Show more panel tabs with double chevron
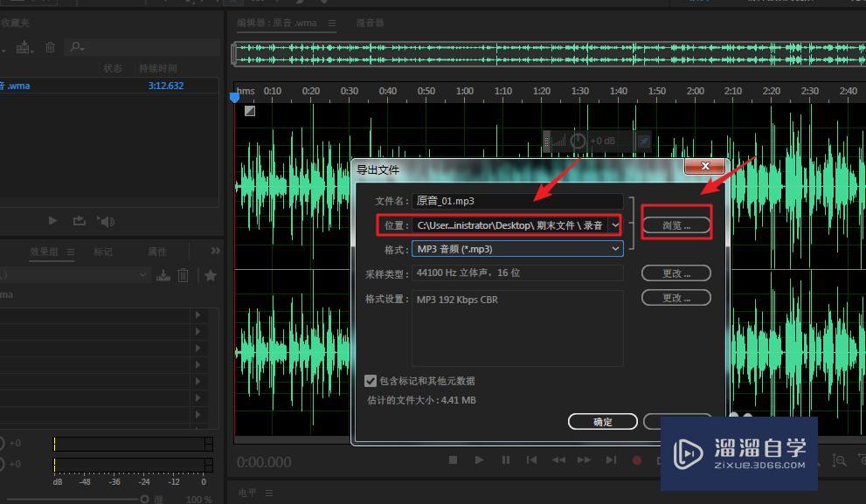866x504 pixels. (x=215, y=252)
